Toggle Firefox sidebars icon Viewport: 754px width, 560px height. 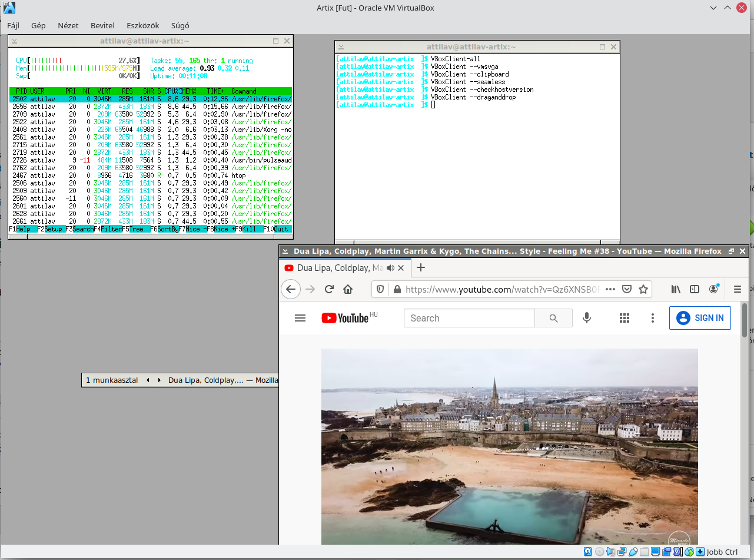(x=695, y=289)
